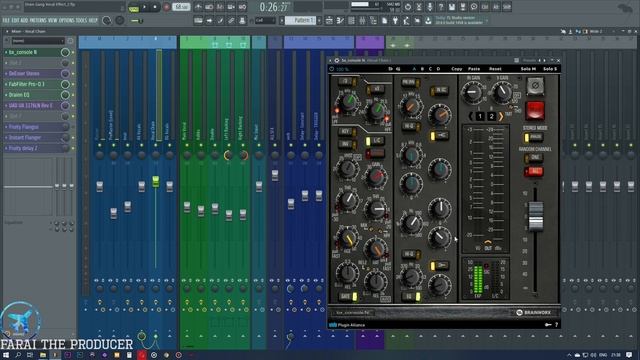Open the OPTIONS menu
Image resolution: width=640 pixels, height=360 pixels.
[x=67, y=20]
